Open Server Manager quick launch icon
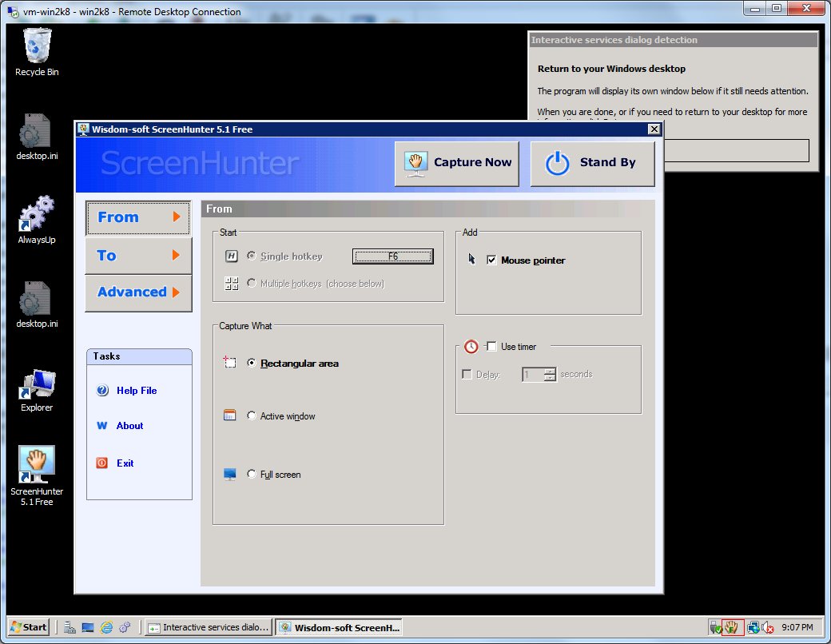Viewport: 831px width, 644px height. (x=70, y=627)
